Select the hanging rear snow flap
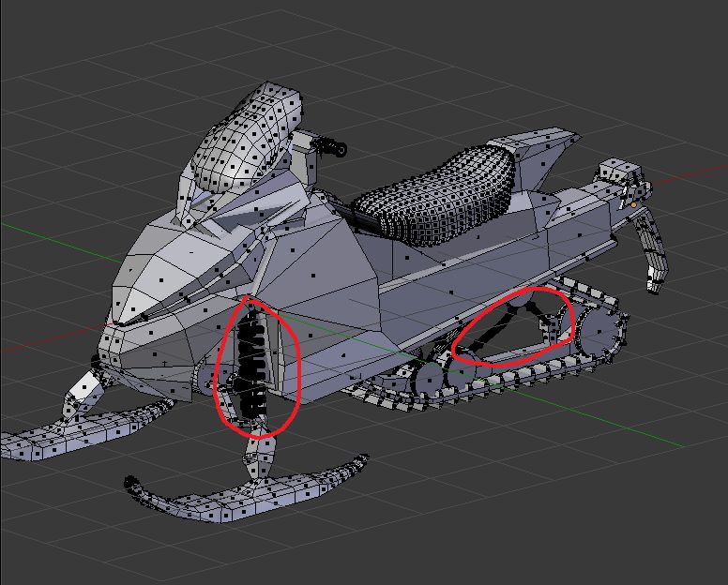728x585 pixels. [x=654, y=250]
